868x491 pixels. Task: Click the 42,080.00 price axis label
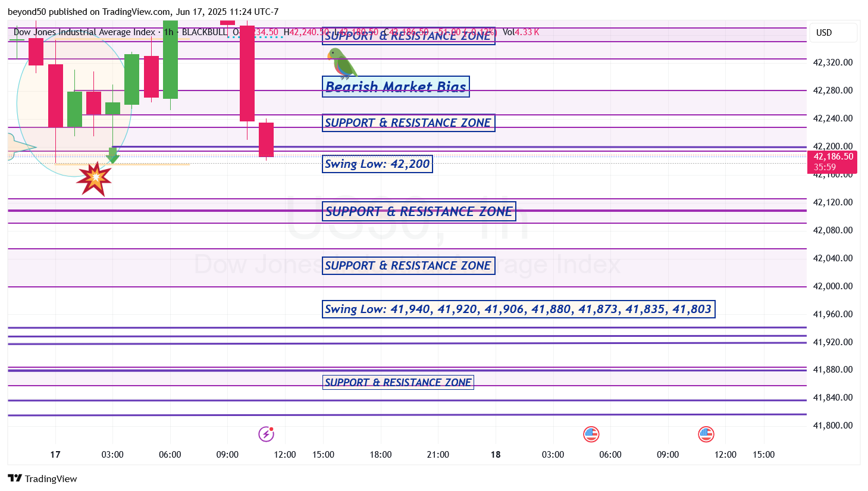832,230
